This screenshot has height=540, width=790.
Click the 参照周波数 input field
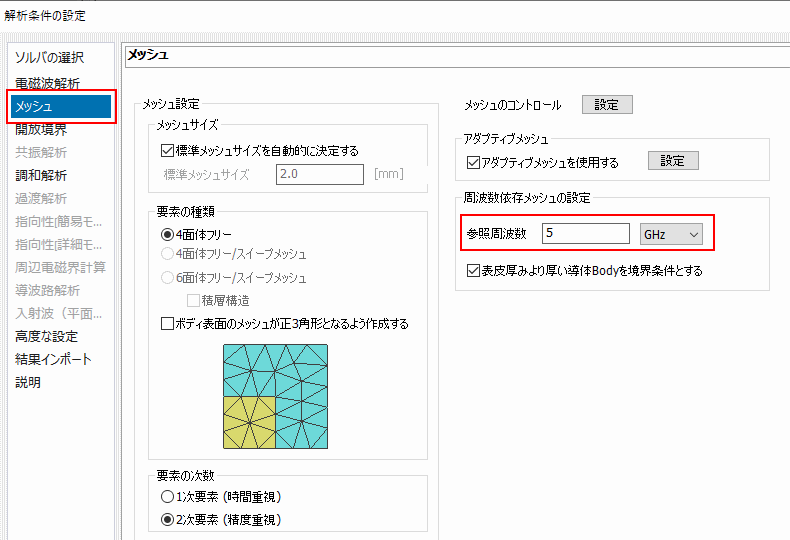[585, 234]
